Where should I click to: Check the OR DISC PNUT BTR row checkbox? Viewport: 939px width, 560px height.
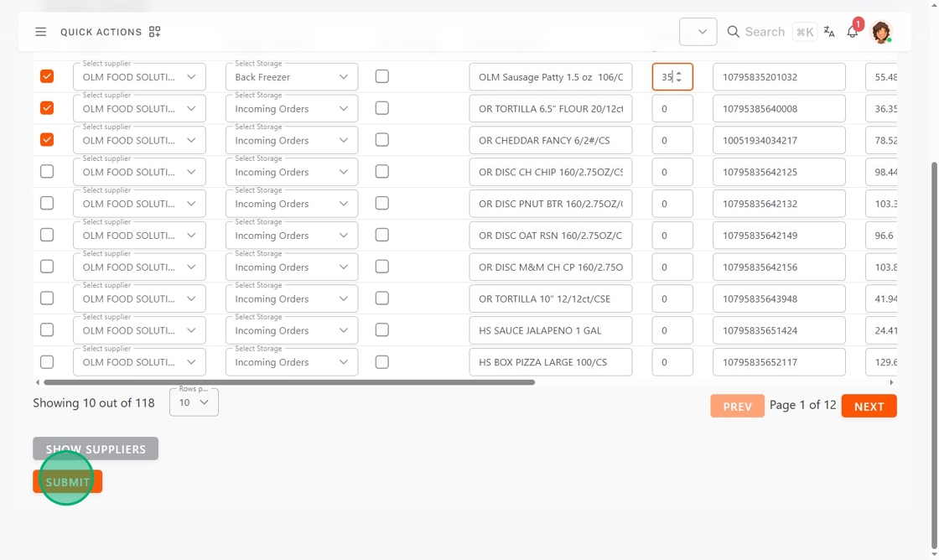[x=47, y=203]
